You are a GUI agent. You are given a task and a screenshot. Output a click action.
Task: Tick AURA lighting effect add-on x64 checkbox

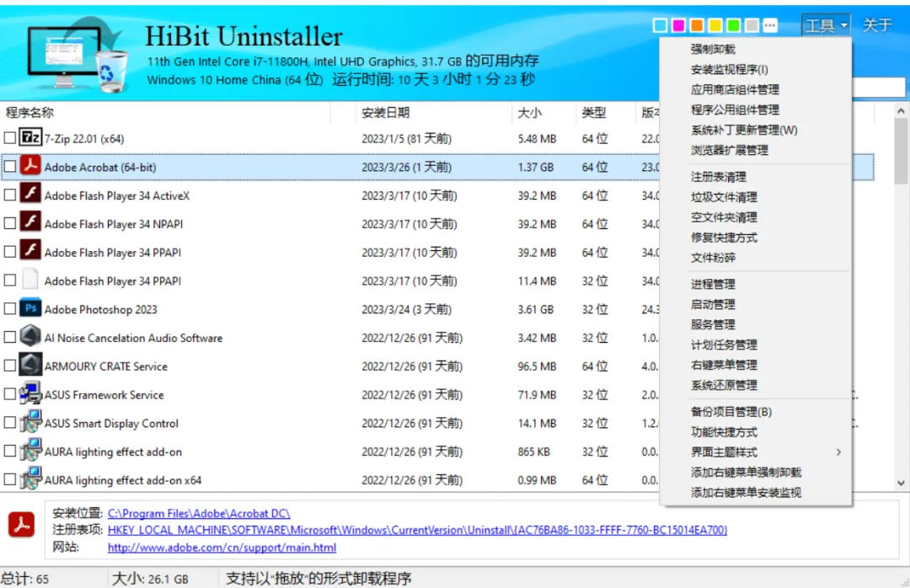[x=10, y=479]
